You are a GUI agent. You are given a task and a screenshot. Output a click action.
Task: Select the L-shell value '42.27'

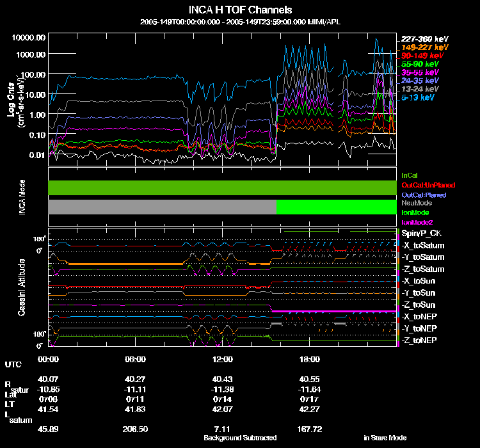pos(309,409)
